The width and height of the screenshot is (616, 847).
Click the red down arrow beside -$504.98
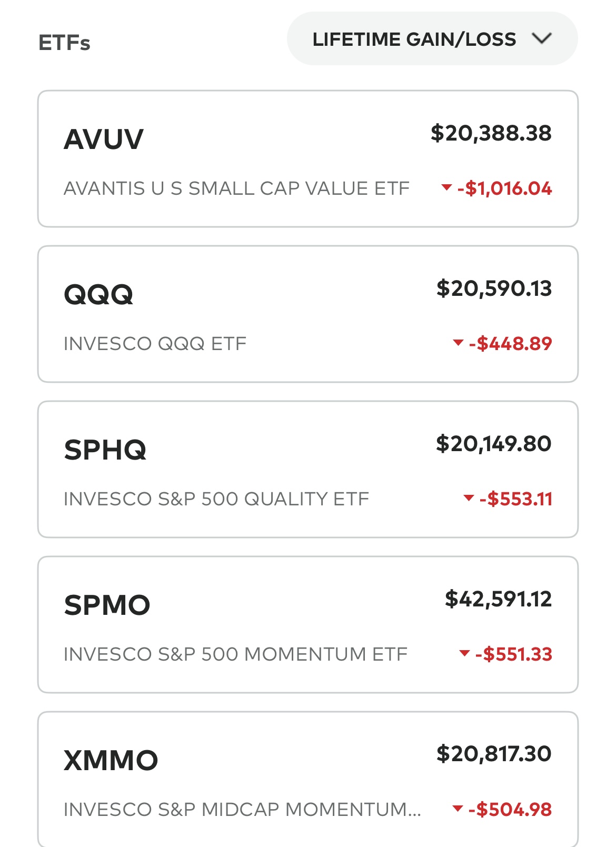coord(458,809)
